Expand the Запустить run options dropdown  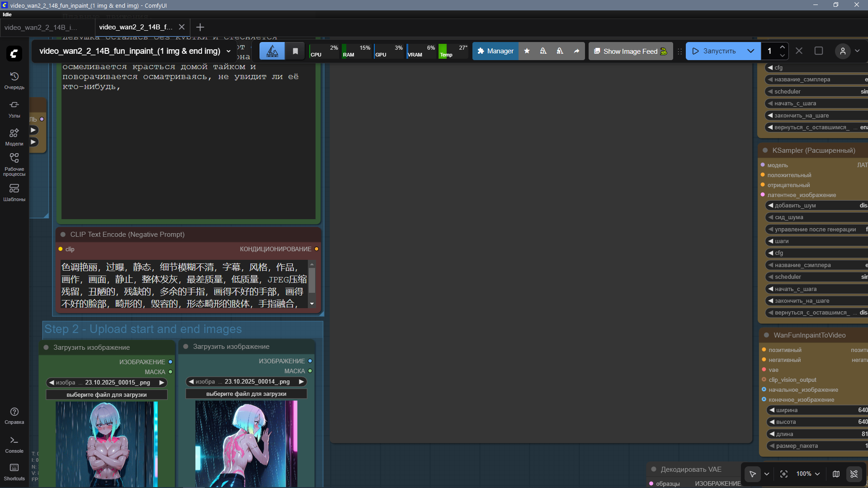750,51
